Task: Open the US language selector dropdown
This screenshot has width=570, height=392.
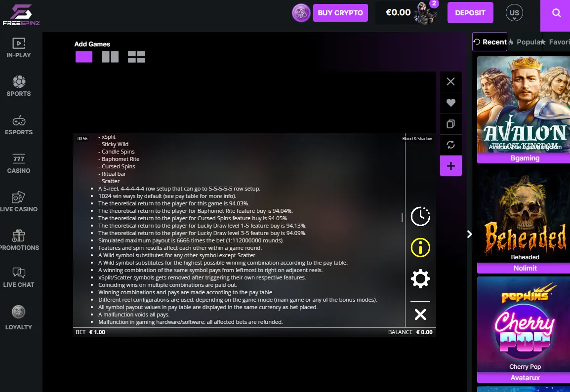Action: click(514, 13)
